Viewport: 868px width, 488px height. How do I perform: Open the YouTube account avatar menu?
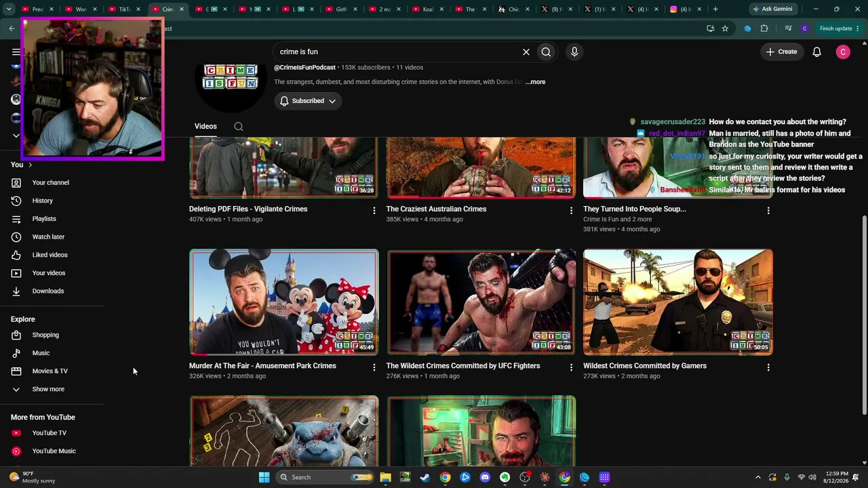[x=843, y=52]
